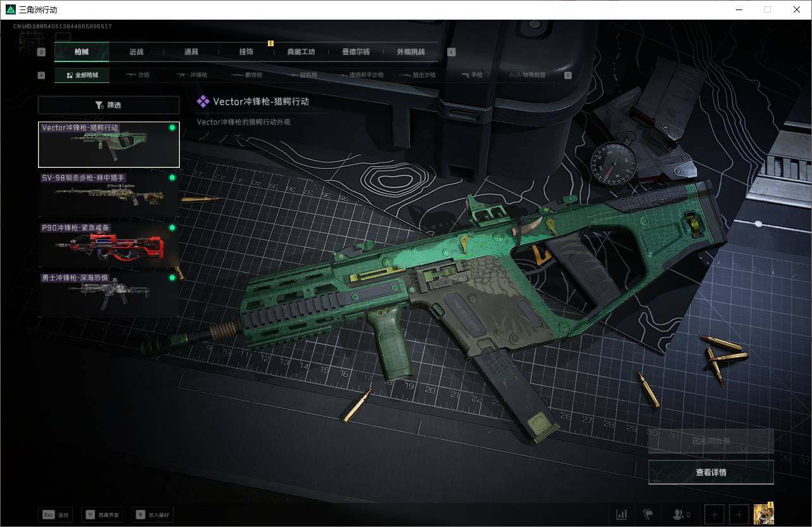Image resolution: width=812 pixels, height=527 pixels.
Task: Click the flag icon in bottom bar
Action: pos(648,514)
